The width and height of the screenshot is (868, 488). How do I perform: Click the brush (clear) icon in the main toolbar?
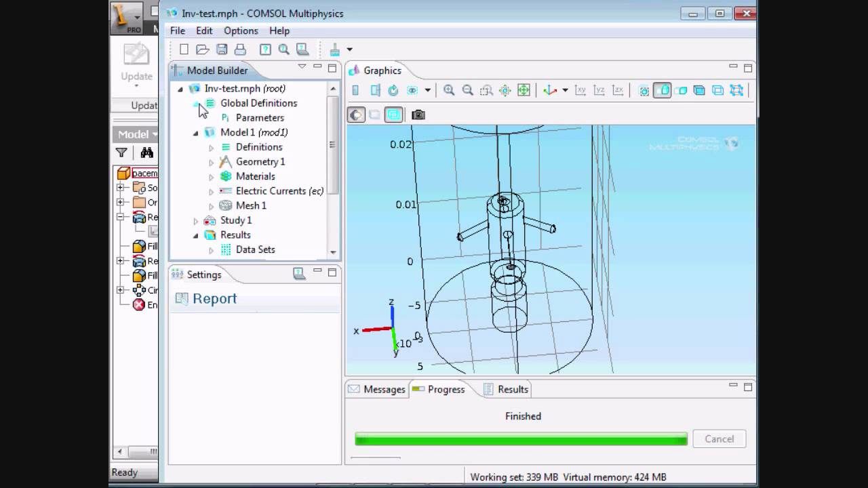[x=335, y=49]
